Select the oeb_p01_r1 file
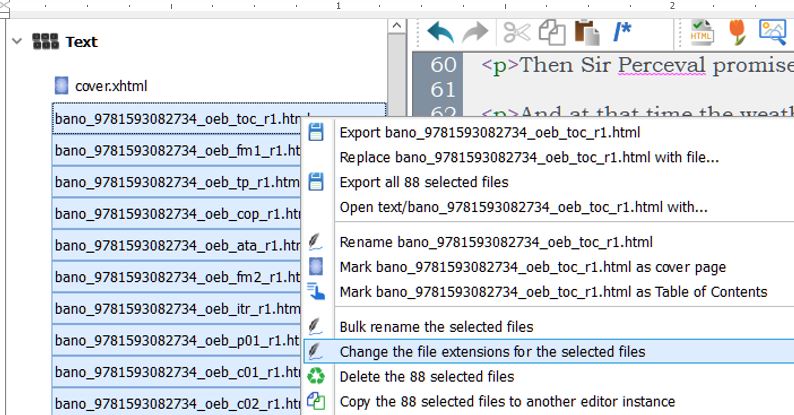 (176, 340)
